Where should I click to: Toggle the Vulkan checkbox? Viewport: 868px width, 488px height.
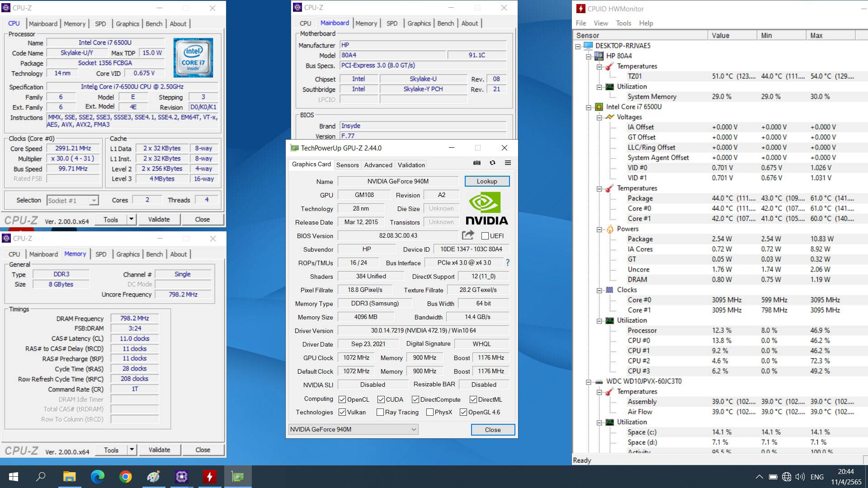[342, 412]
